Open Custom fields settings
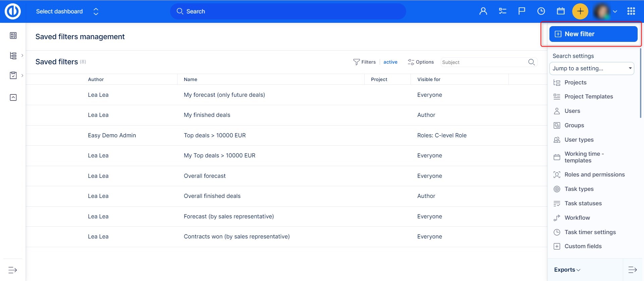This screenshot has width=644, height=281. click(x=583, y=246)
